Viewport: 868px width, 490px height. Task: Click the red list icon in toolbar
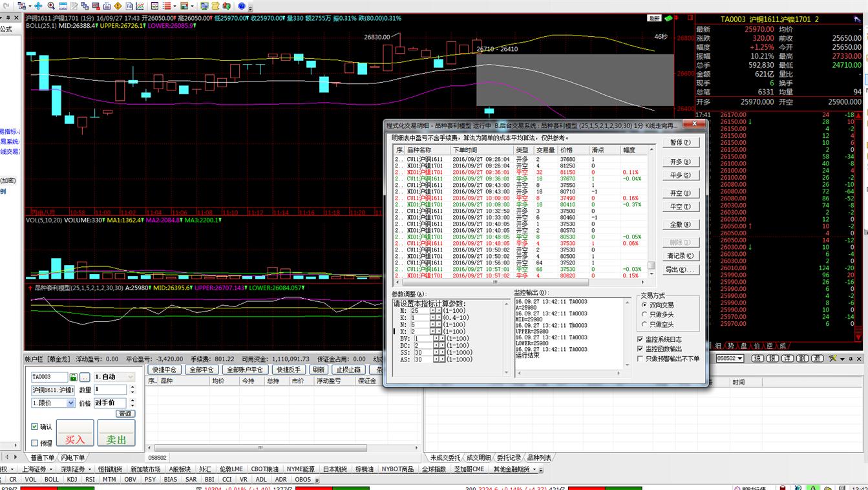166,6
